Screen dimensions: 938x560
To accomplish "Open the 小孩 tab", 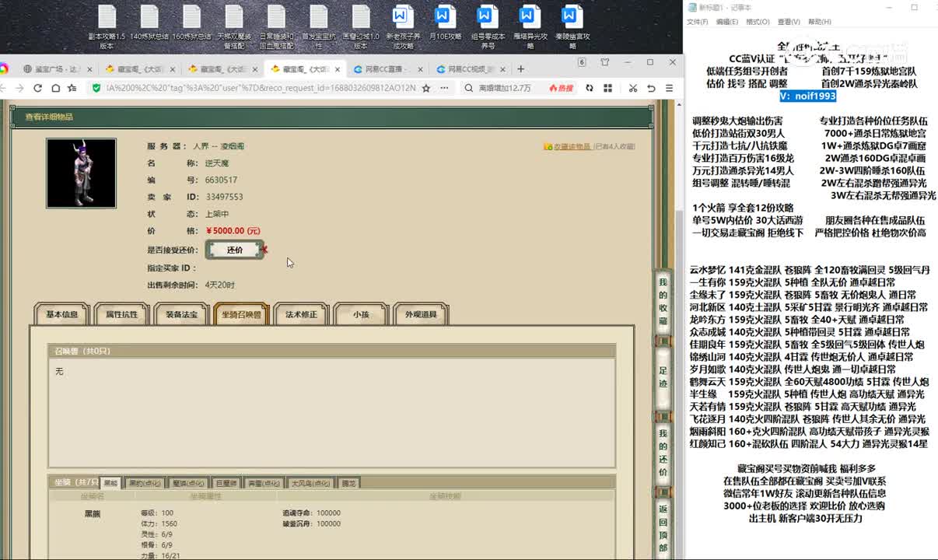I will tap(361, 314).
